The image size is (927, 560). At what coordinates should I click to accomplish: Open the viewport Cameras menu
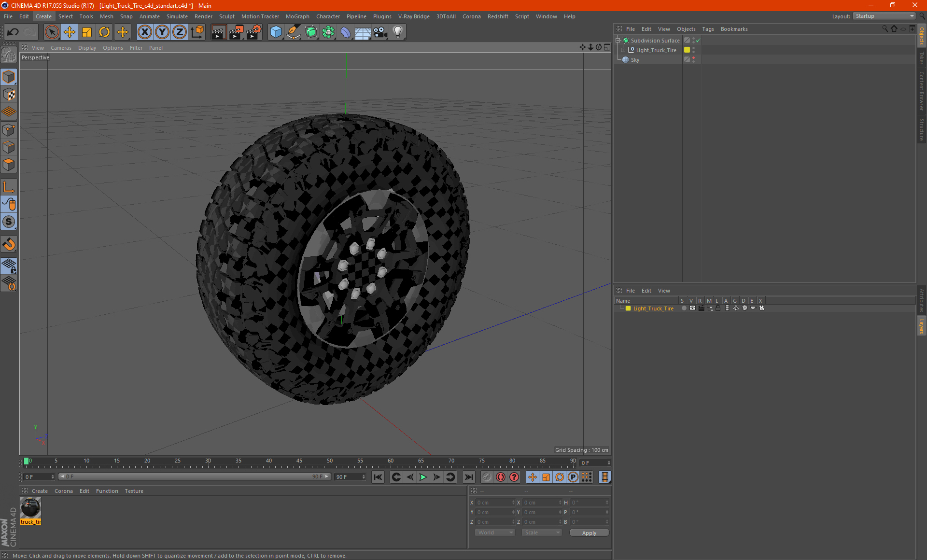point(61,48)
